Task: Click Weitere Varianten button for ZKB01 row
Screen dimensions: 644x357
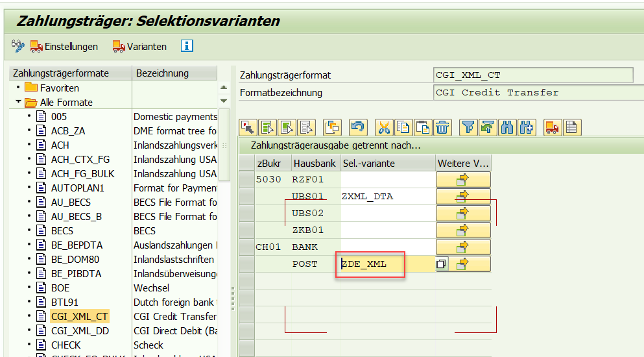Action: point(463,230)
